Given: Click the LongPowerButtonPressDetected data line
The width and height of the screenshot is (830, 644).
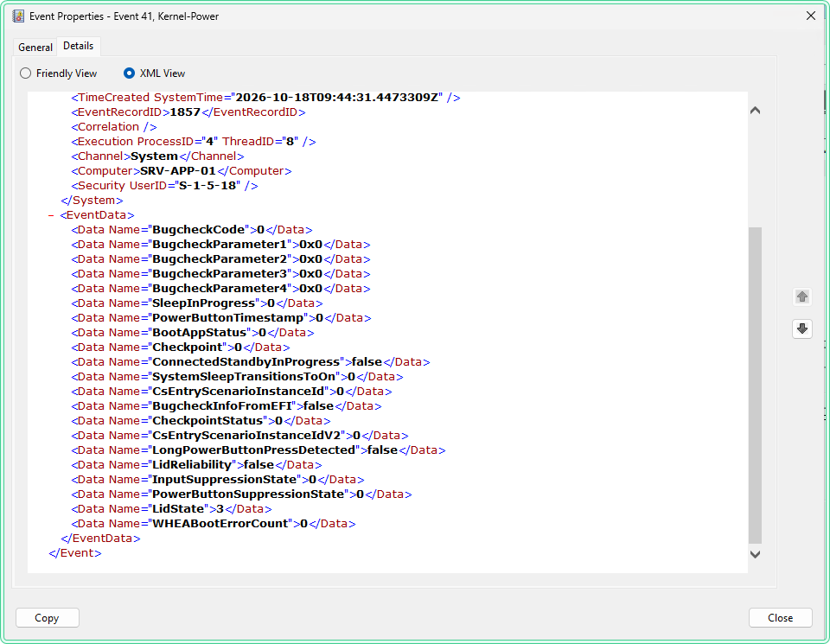Looking at the screenshot, I should click(x=259, y=450).
